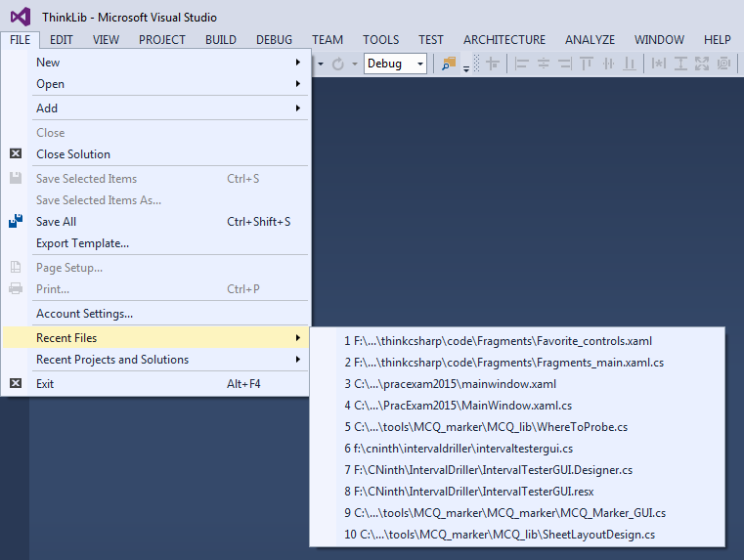Click the Make Same Size icon
The height and width of the screenshot is (560, 744).
click(702, 64)
